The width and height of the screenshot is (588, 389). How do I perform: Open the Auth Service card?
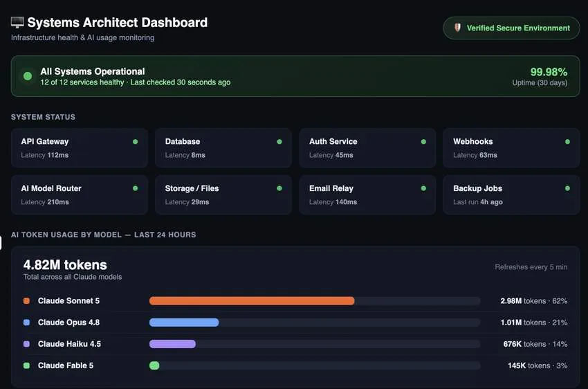[367, 148]
